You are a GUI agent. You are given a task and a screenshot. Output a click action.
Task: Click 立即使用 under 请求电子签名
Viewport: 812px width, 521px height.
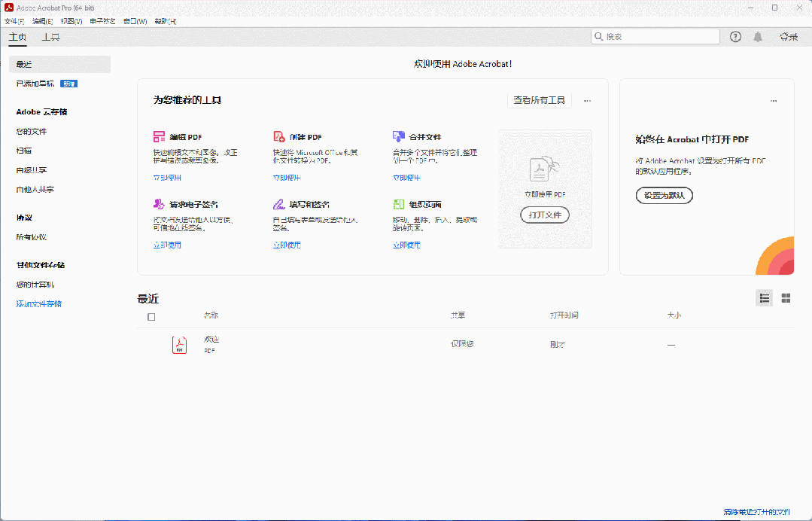167,245
